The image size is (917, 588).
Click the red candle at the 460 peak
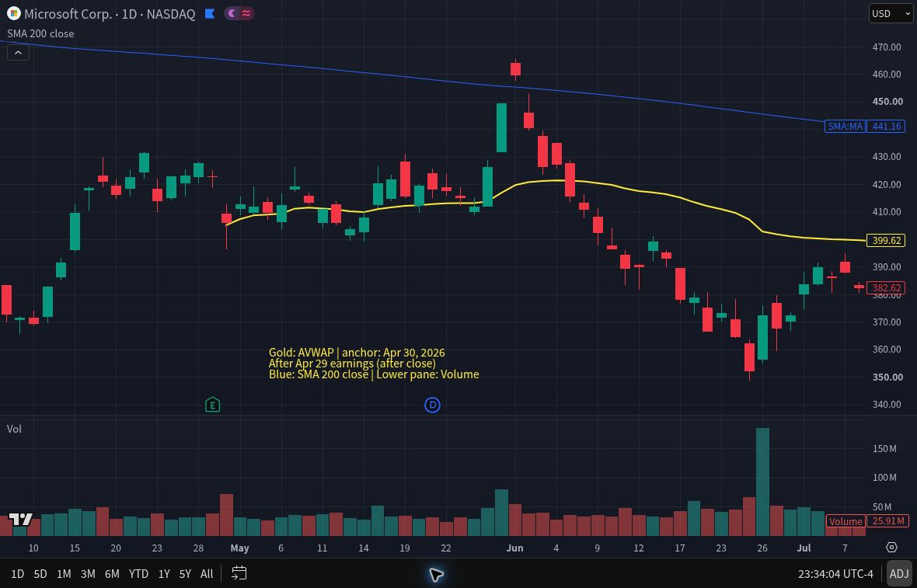click(515, 70)
